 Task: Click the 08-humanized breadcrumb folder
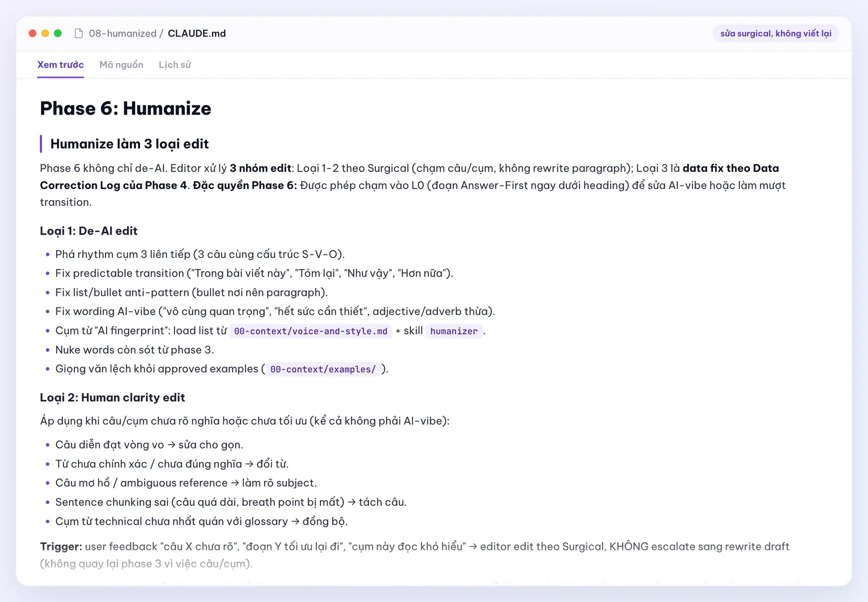pyautogui.click(x=122, y=33)
